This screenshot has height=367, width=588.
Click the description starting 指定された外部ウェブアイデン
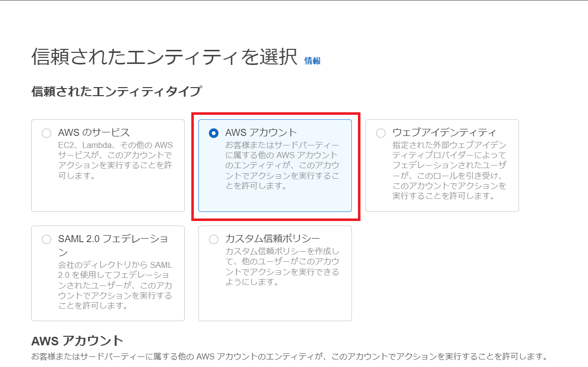(x=449, y=171)
